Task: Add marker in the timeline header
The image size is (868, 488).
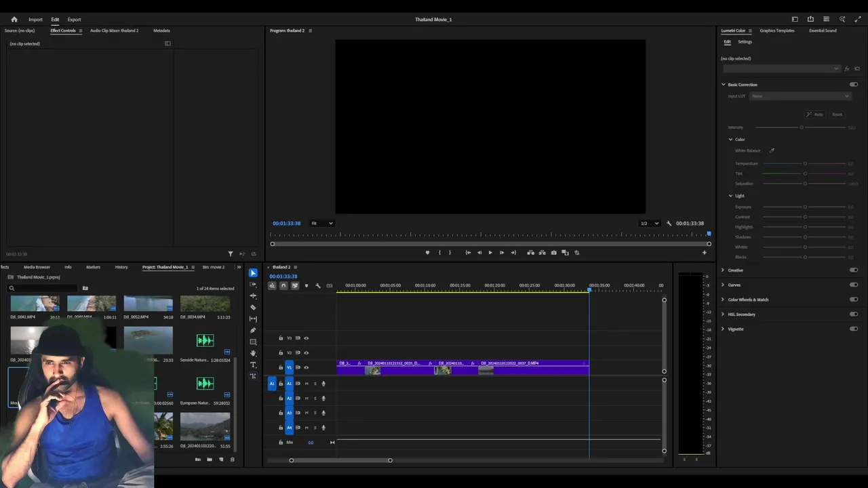Action: point(306,285)
